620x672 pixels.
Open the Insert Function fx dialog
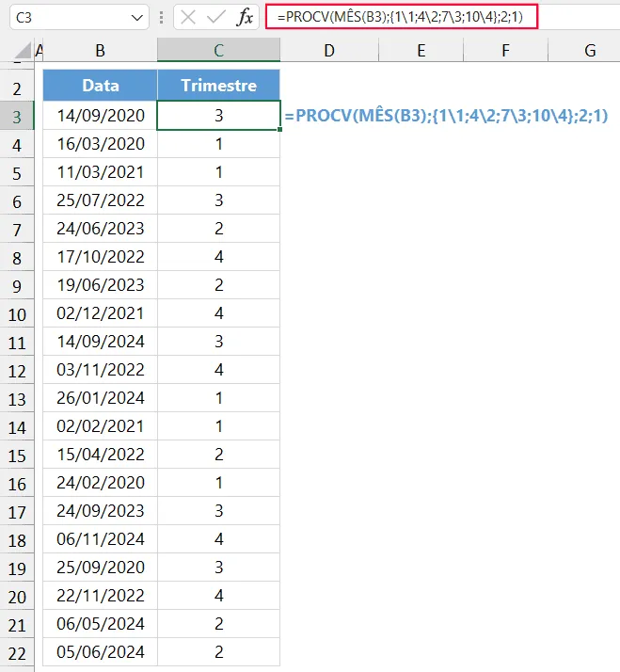(245, 18)
